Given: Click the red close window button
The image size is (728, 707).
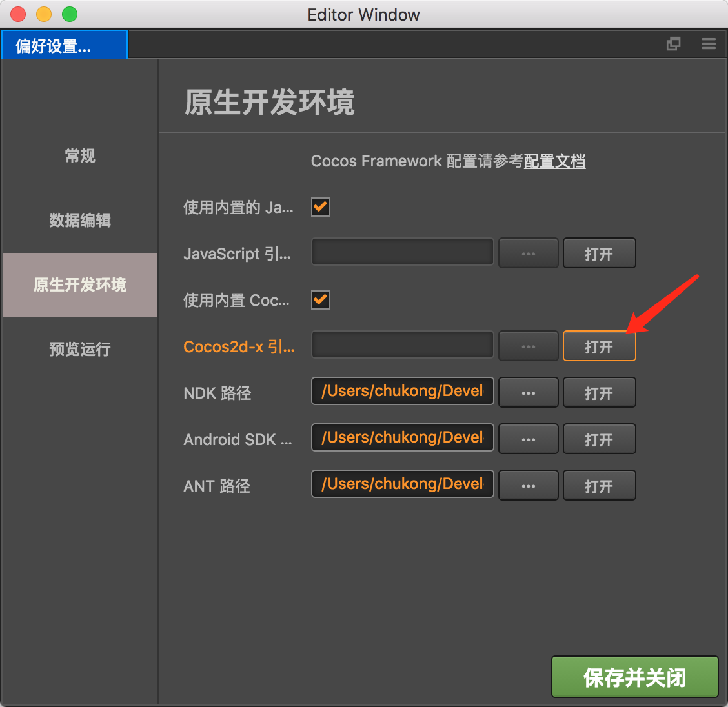Looking at the screenshot, I should pos(18,14).
